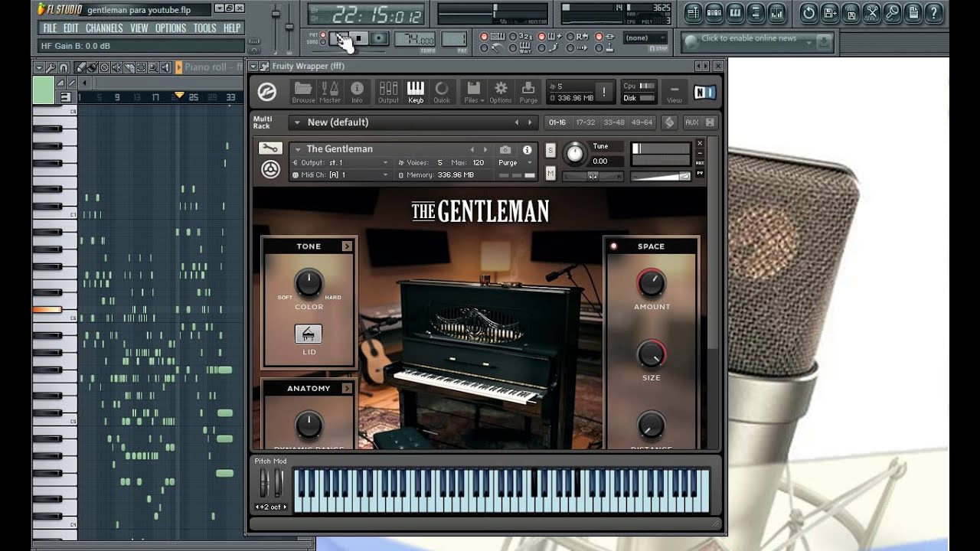Toggle the piano roll snap magnet
The height and width of the screenshot is (551, 980).
click(x=64, y=67)
